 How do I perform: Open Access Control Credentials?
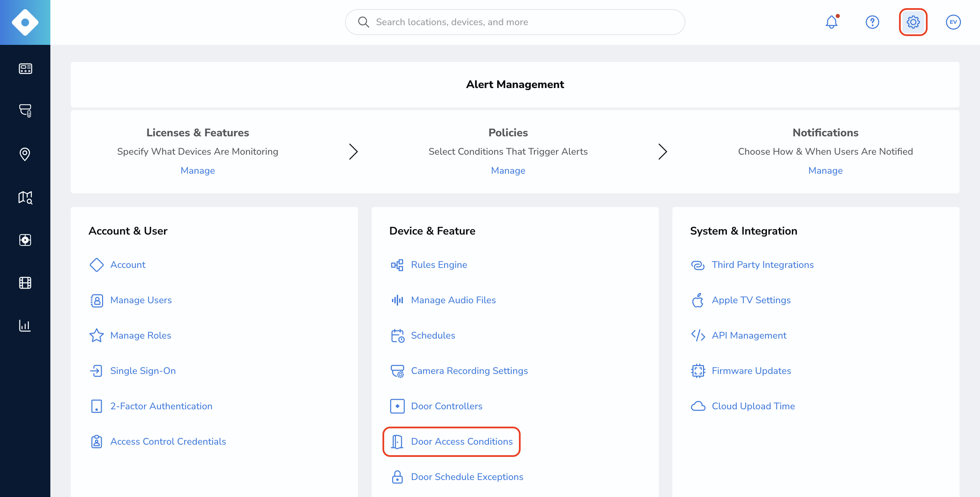(x=168, y=442)
